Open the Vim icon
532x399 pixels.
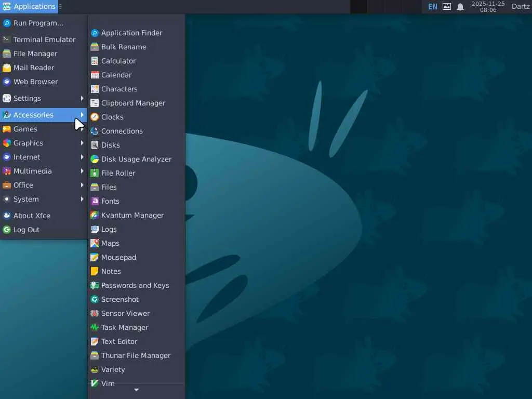pyautogui.click(x=95, y=383)
